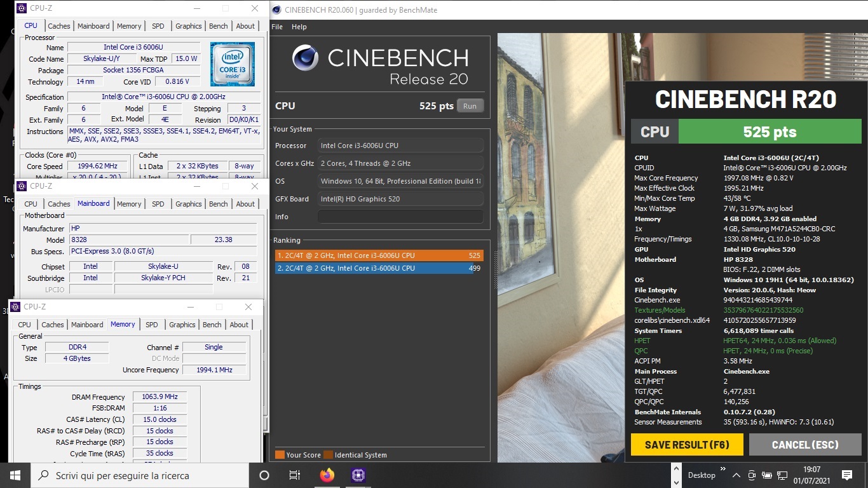
Task: Click the Windows taskbar search box
Action: click(x=139, y=475)
